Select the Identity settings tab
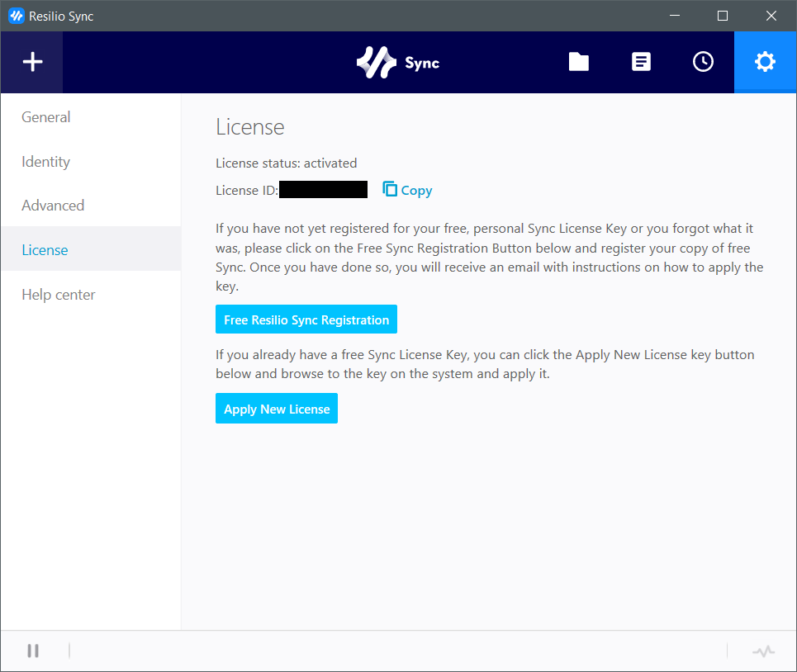Image resolution: width=797 pixels, height=672 pixels. tap(91, 162)
